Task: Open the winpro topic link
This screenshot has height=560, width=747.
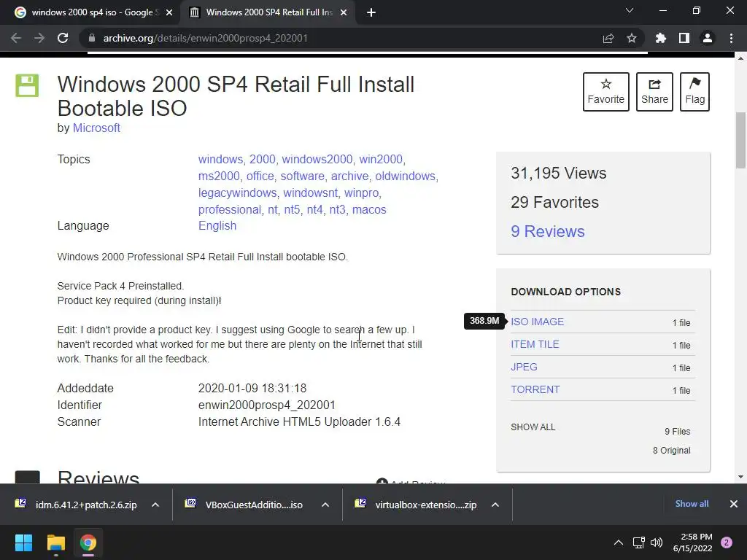Action: click(362, 192)
